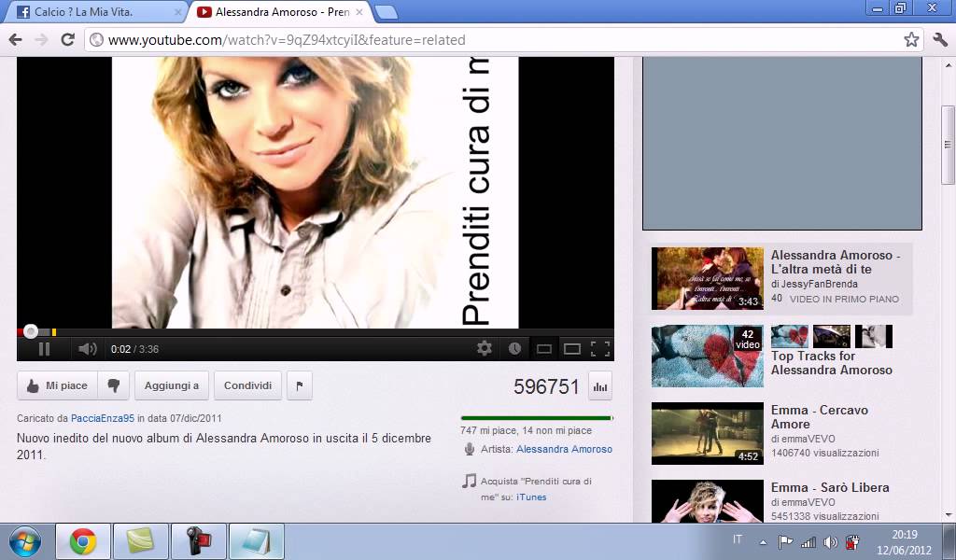The image size is (956, 560).
Task: Buy the song on iTunes link
Action: pyautogui.click(x=531, y=497)
